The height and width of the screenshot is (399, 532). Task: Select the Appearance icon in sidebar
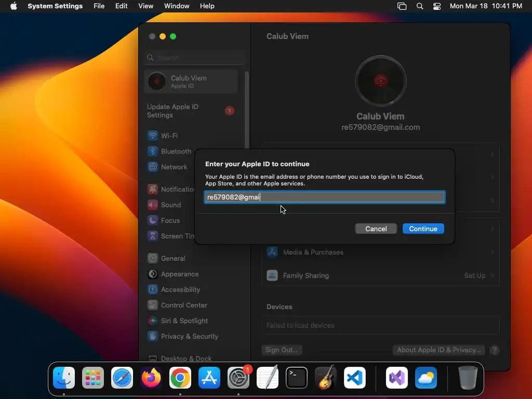point(153,274)
